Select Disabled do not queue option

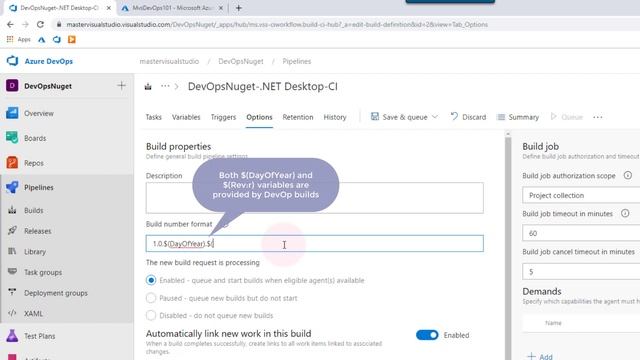coord(151,316)
